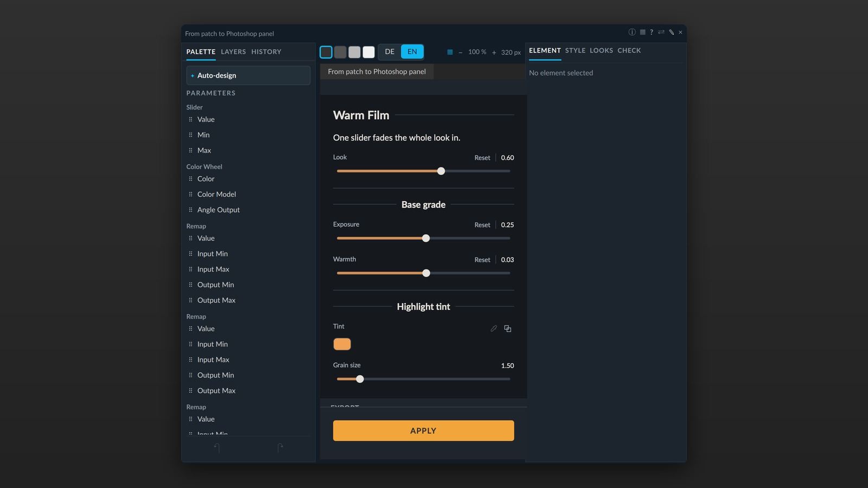The width and height of the screenshot is (868, 488).
Task: Switch to the LAYERS tab
Action: coord(233,52)
